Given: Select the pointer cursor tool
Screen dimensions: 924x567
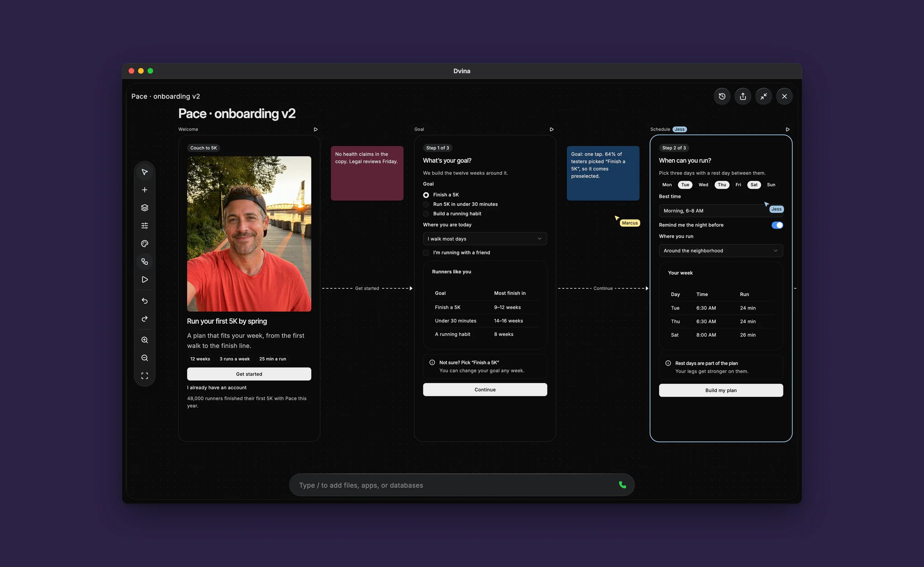Looking at the screenshot, I should point(144,172).
